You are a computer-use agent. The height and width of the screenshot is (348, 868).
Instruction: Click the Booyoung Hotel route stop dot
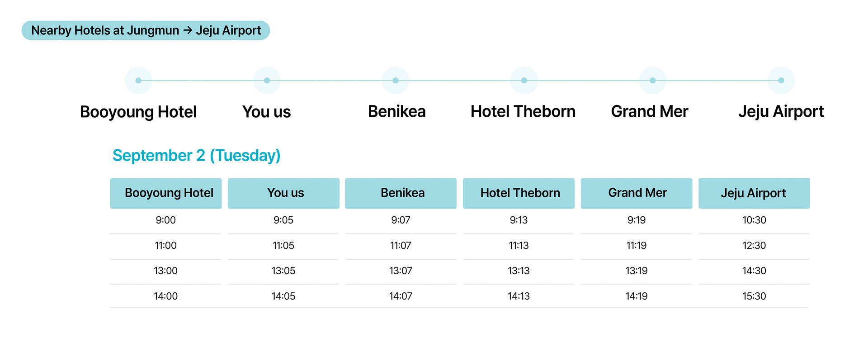[138, 81]
